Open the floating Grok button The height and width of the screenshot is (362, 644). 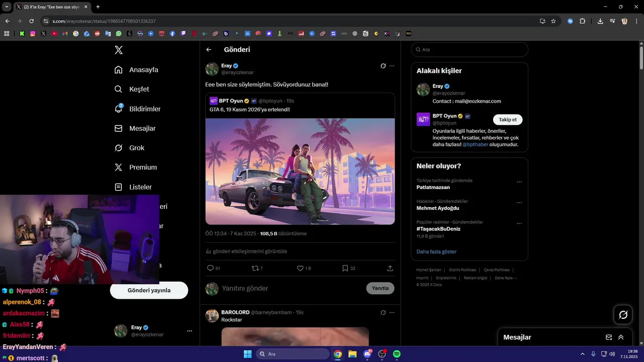[x=623, y=315]
